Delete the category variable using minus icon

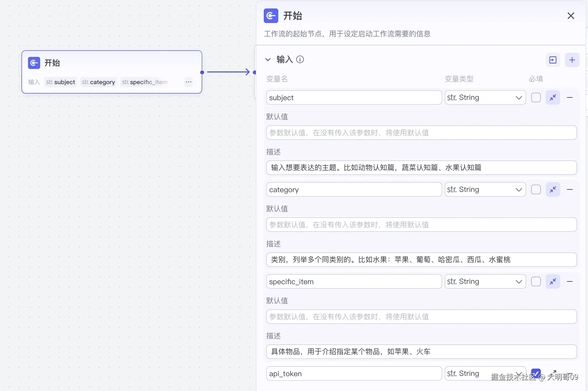click(x=570, y=189)
